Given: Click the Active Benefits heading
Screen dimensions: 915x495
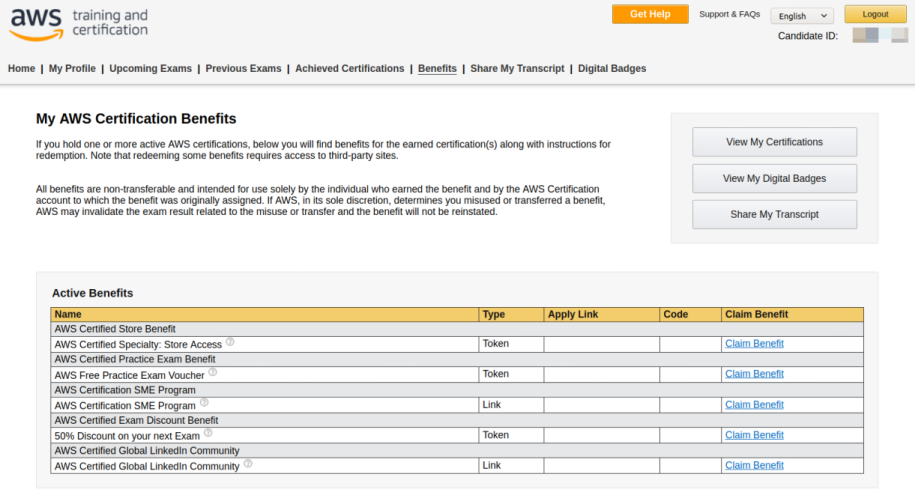Looking at the screenshot, I should (92, 293).
